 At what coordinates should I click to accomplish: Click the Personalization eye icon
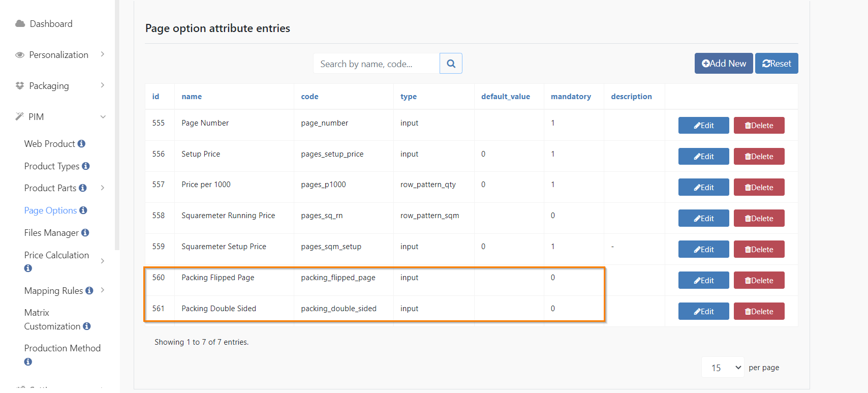click(20, 55)
